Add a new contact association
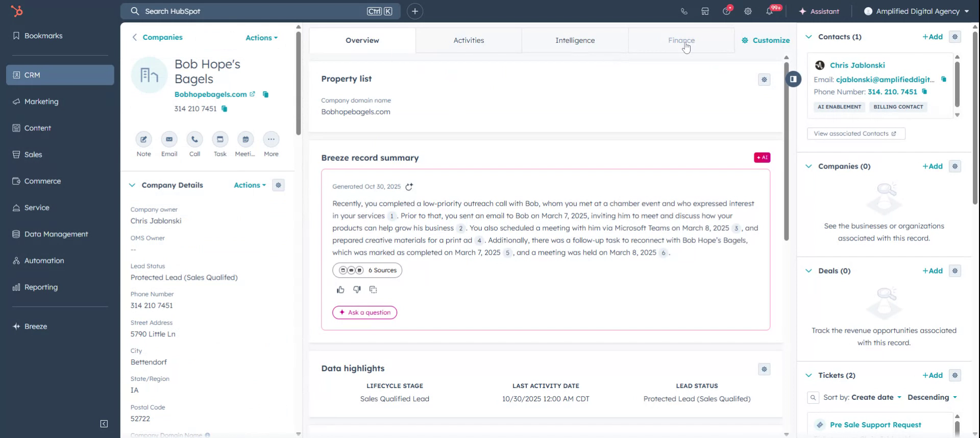This screenshot has height=438, width=980. [x=933, y=37]
